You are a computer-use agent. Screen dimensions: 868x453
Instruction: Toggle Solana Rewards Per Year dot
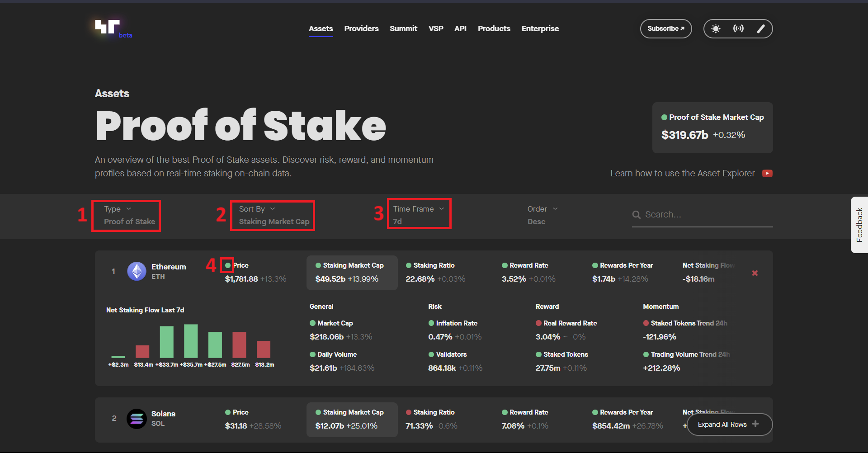pos(595,412)
